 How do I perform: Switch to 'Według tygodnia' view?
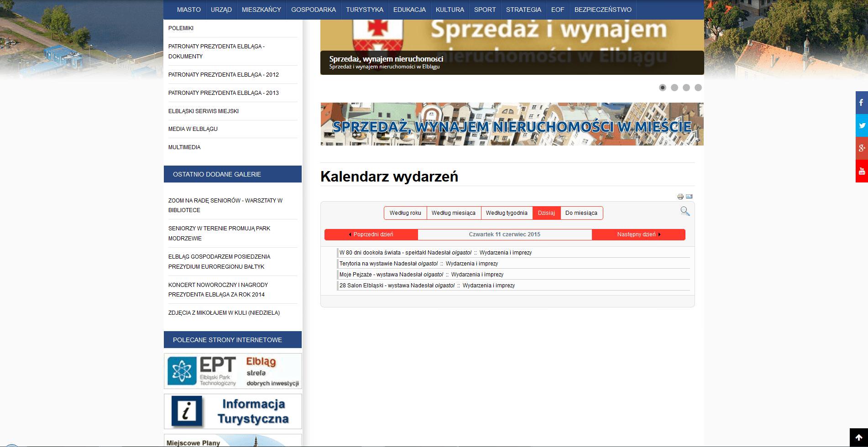(x=507, y=213)
